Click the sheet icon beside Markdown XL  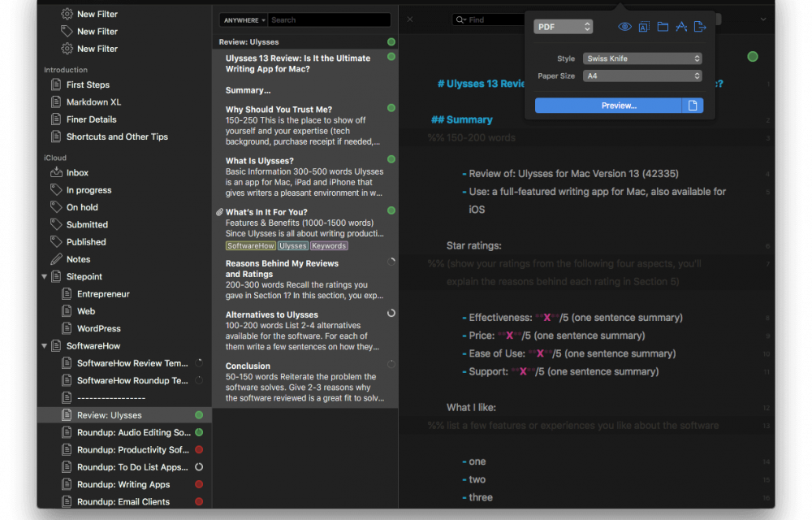coord(56,102)
